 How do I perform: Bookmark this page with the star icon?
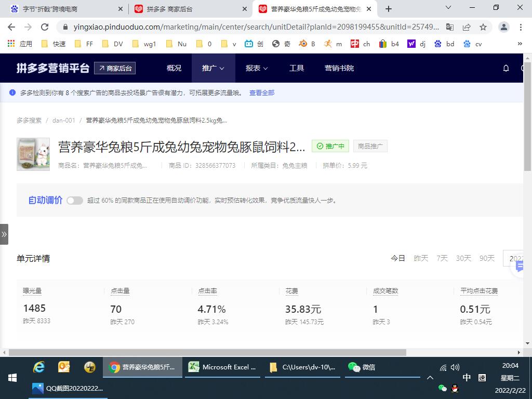[x=483, y=27]
